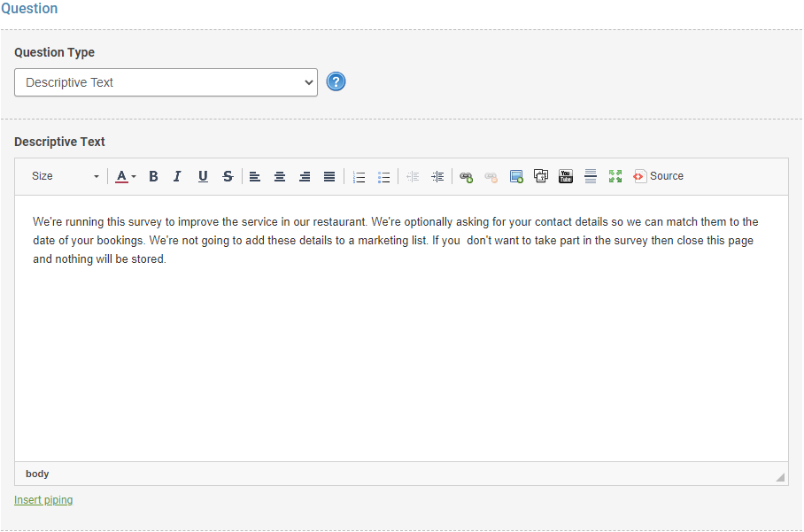Toggle bold formatting in the editor
Screen dimensions: 804x532
(x=153, y=176)
